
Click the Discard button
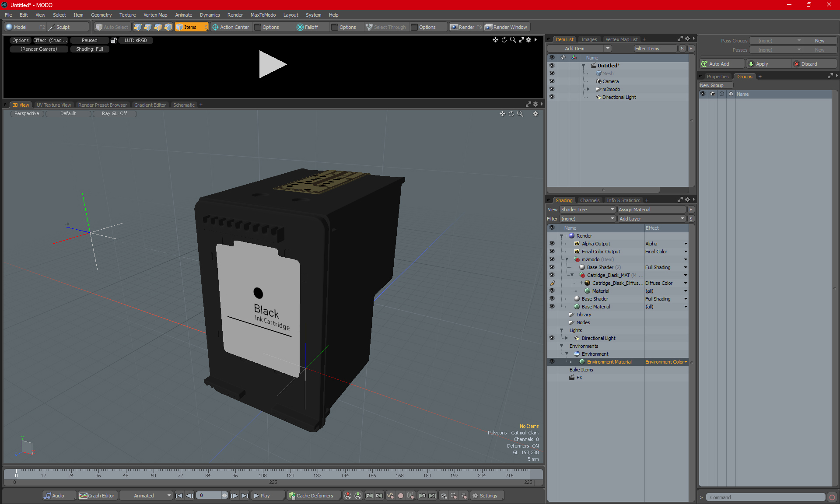click(814, 64)
